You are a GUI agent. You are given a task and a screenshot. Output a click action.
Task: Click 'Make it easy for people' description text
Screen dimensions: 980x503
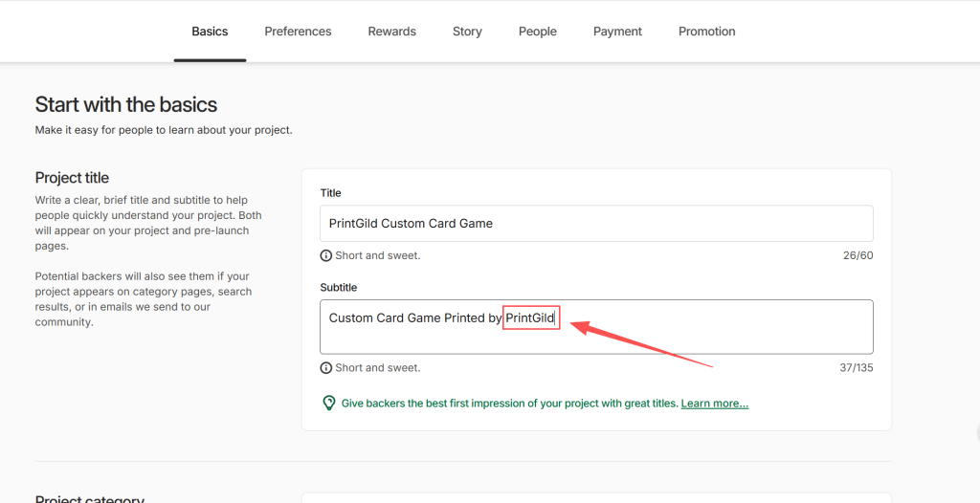click(x=164, y=131)
